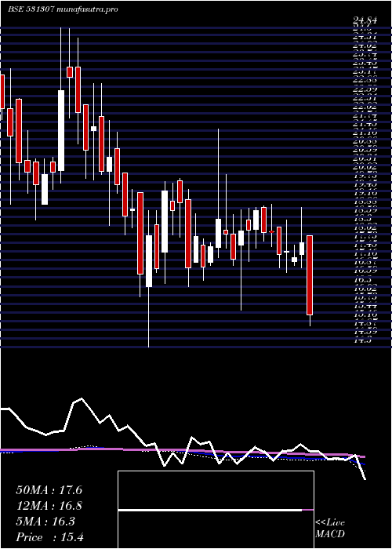Screen dimensions: 392x549
Task: Select the 50MA : 17.6 value
Action: [49, 490]
